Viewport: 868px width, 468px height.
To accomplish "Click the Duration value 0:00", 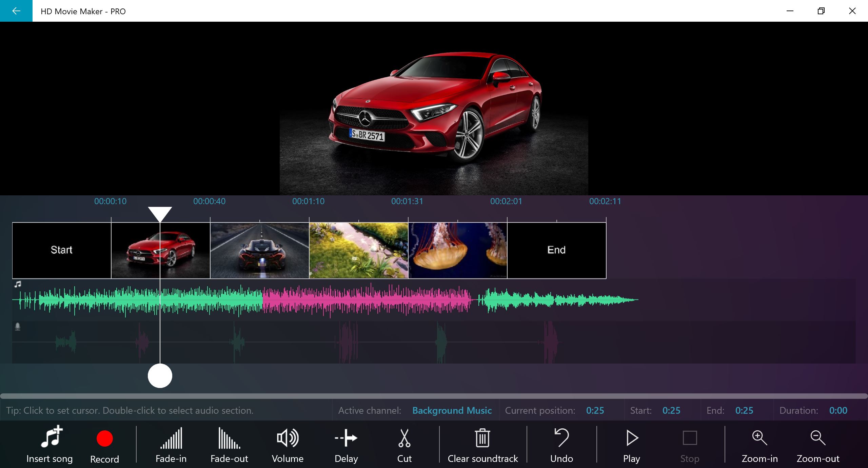I will pos(838,410).
